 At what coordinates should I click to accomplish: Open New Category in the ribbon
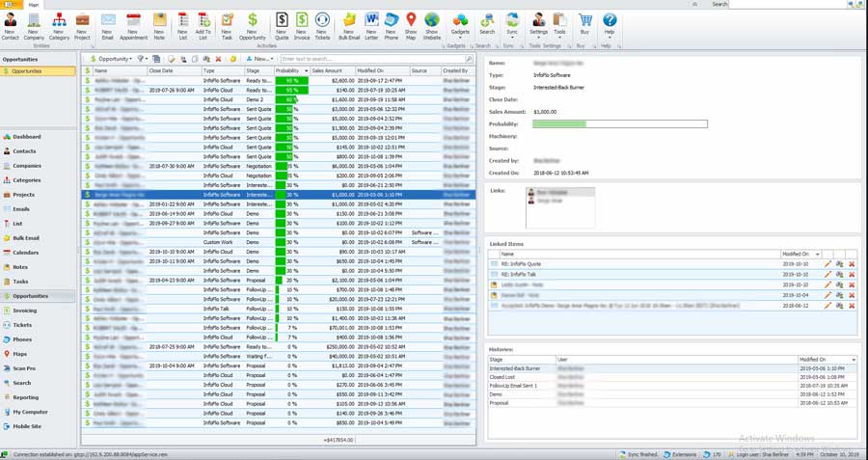tap(59, 26)
